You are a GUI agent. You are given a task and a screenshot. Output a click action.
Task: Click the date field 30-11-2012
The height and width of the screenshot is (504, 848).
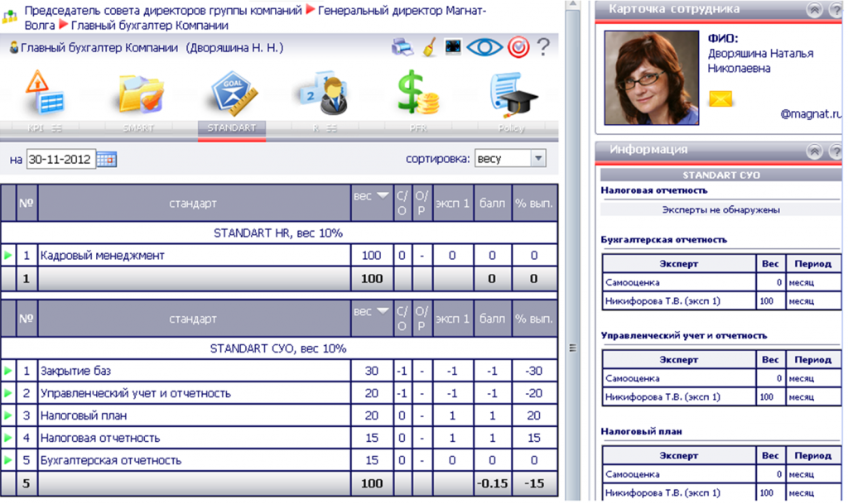pos(61,160)
